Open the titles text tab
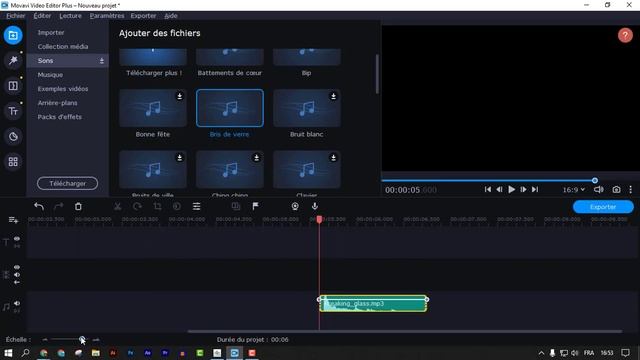 point(13,111)
